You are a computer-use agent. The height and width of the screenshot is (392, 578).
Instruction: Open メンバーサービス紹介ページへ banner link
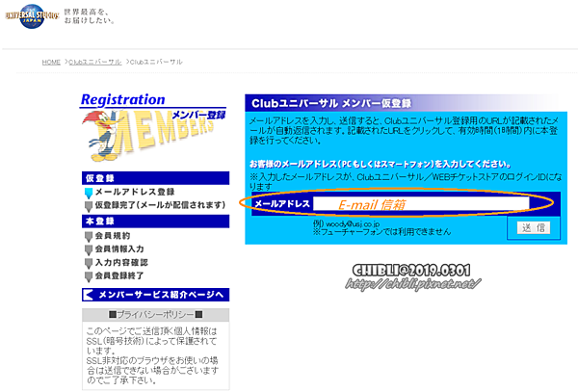[x=155, y=295]
